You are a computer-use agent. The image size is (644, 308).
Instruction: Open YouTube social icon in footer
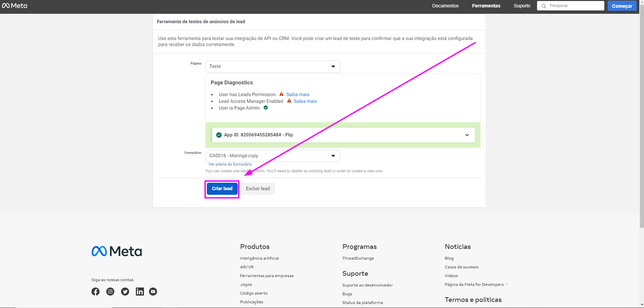153,292
